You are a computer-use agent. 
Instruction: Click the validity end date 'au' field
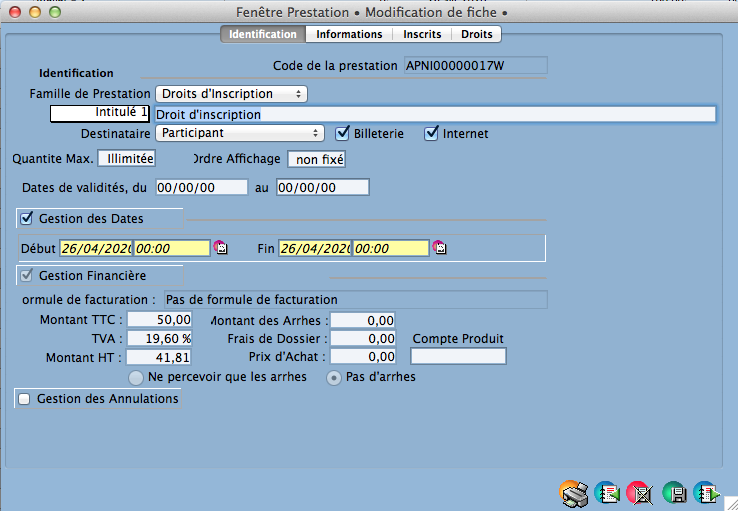click(x=323, y=188)
